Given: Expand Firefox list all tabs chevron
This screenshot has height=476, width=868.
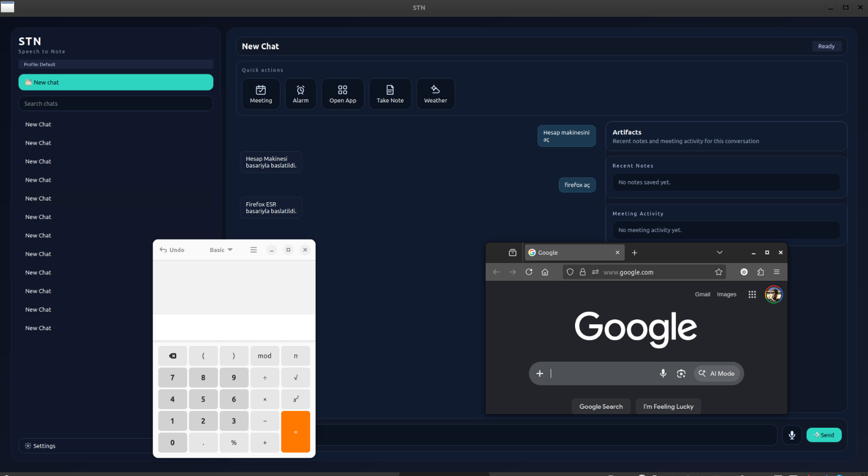Looking at the screenshot, I should pyautogui.click(x=720, y=253).
